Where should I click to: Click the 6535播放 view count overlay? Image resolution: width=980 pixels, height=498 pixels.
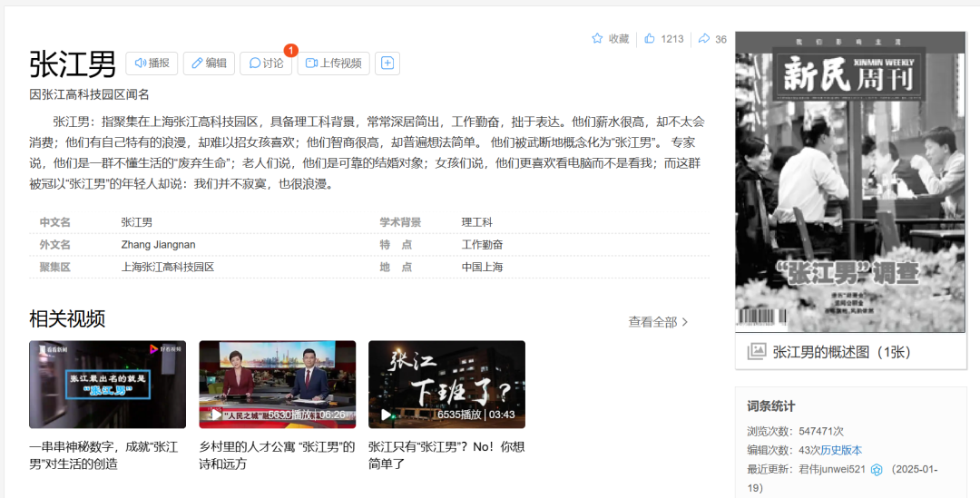pos(459,415)
